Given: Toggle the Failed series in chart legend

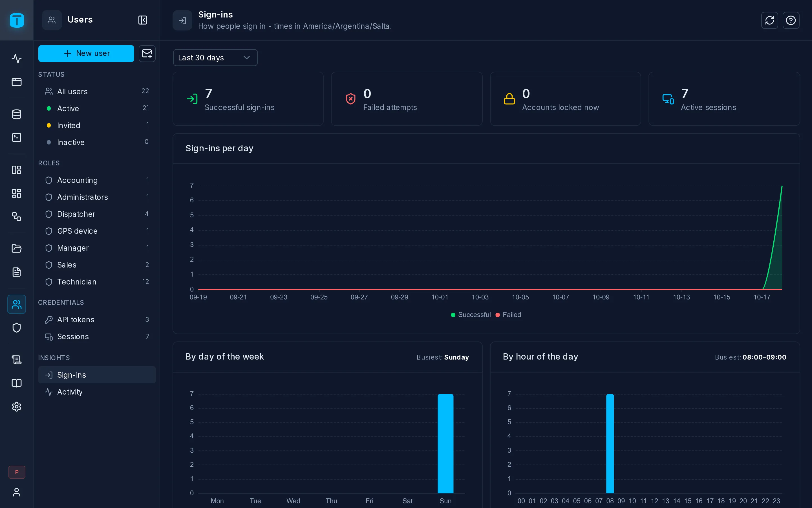Looking at the screenshot, I should [508, 314].
